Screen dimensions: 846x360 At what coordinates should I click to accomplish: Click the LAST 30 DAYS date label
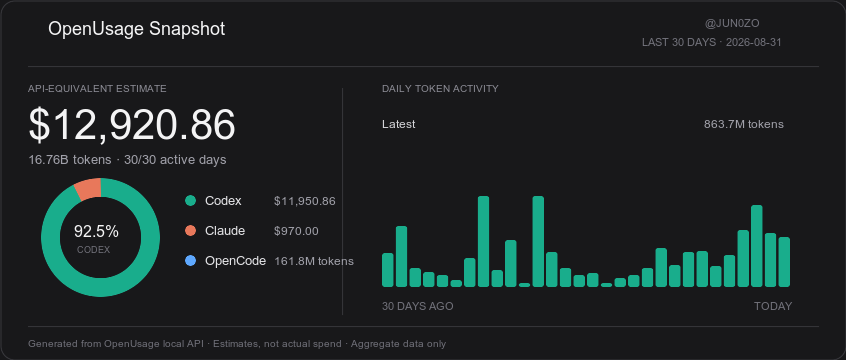click(712, 43)
